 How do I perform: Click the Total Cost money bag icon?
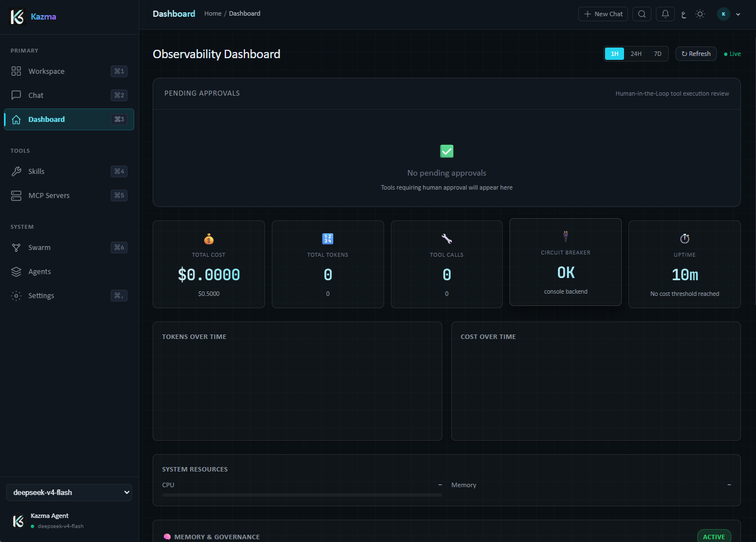[209, 239]
